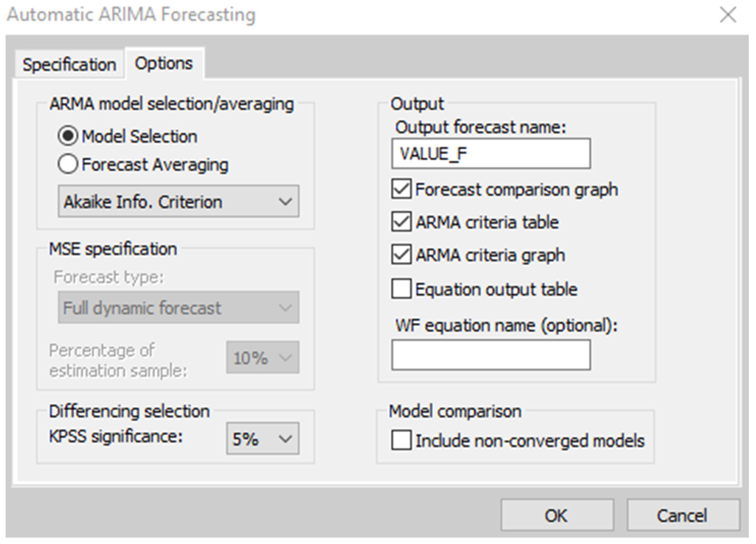Choose the Forecast Averaging option
This screenshot has height=544, width=756.
click(x=68, y=164)
